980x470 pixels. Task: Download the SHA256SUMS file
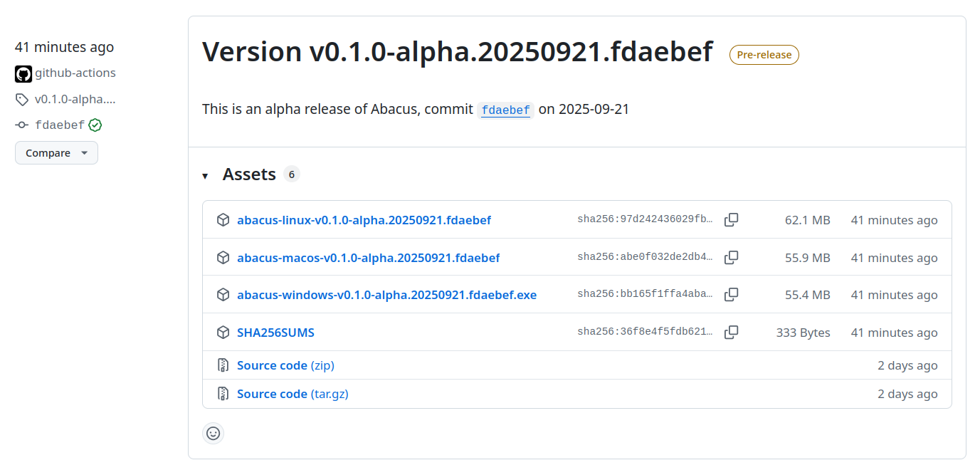[276, 332]
